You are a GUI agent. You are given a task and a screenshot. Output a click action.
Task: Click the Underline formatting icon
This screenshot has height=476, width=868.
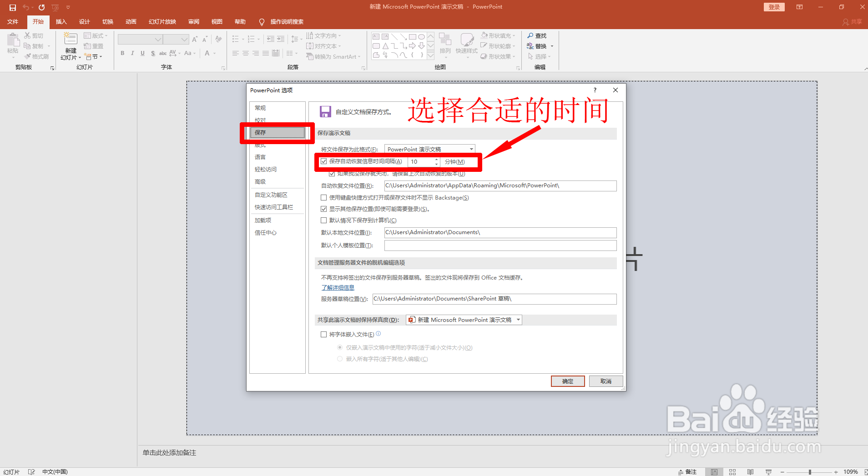click(142, 53)
